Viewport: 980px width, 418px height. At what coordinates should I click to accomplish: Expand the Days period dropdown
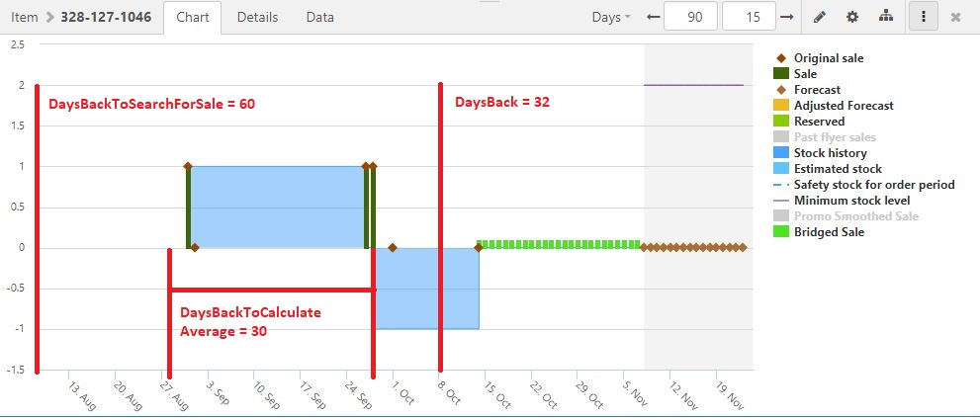tap(610, 17)
